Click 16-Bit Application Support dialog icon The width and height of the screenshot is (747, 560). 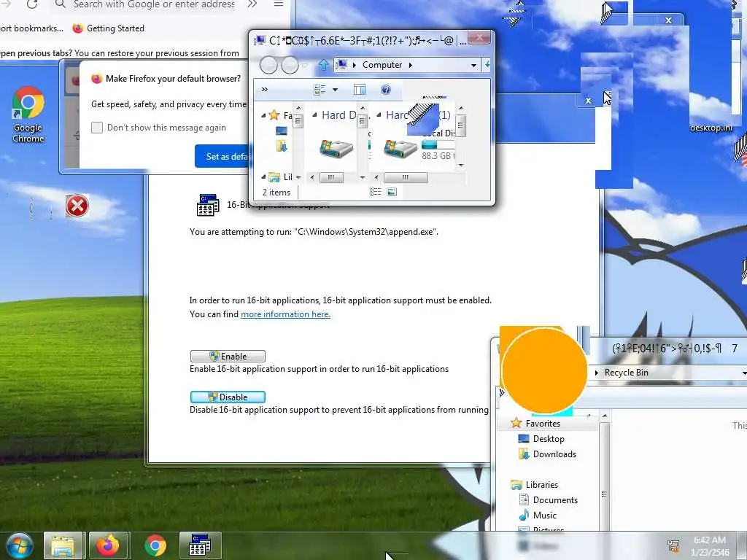(208, 205)
